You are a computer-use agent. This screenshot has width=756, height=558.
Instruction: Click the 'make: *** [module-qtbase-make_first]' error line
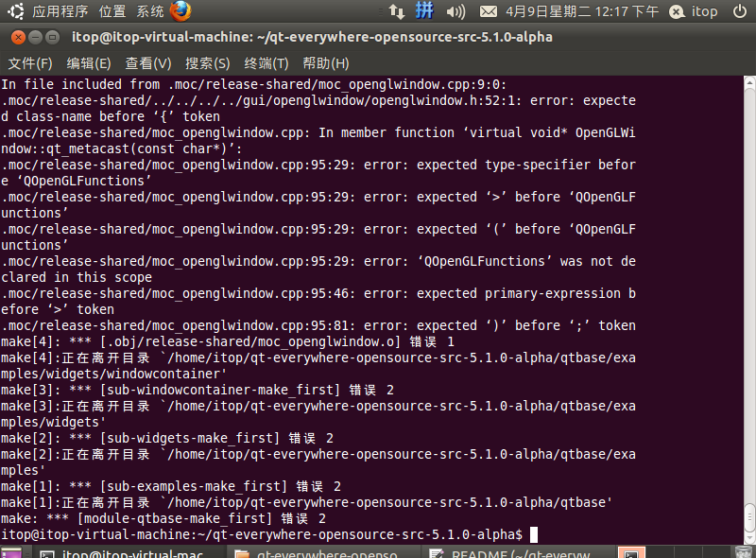pos(163,518)
